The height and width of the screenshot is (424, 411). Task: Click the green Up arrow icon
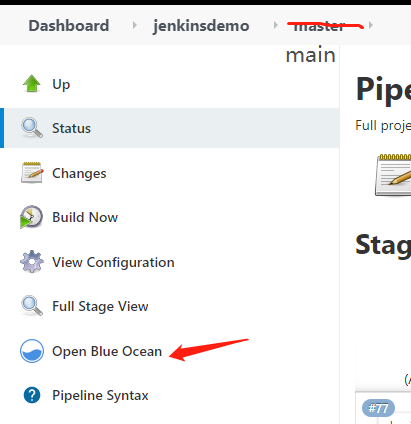tap(32, 83)
